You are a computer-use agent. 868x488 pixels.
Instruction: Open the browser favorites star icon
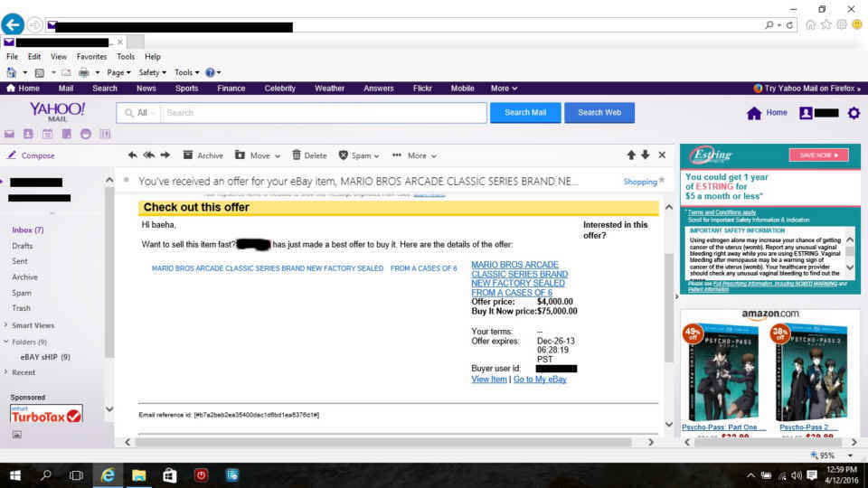(826, 25)
